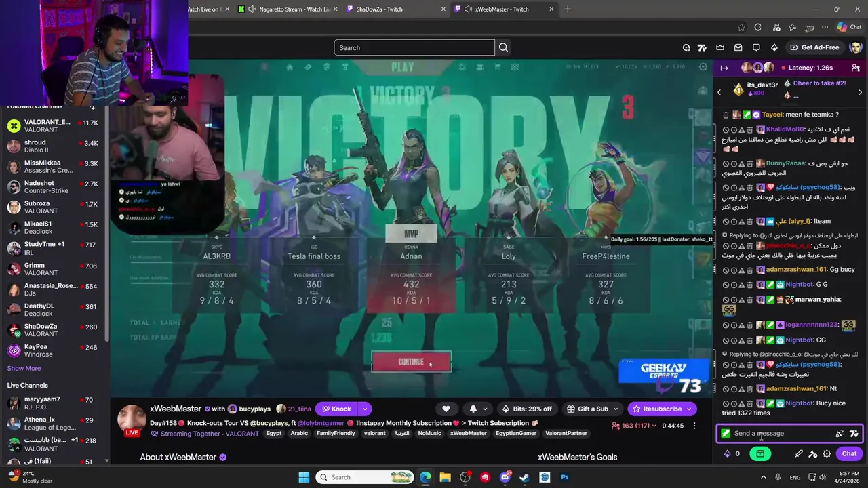
Task: Click the search magnifier button
Action: [x=503, y=47]
